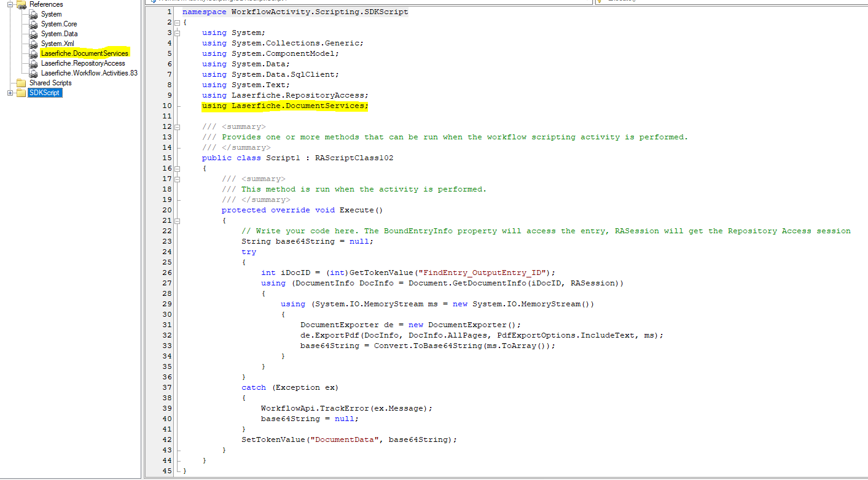
Task: Click the namespace name WorkflowActivity.Scripting.SDKScript
Action: 319,12
